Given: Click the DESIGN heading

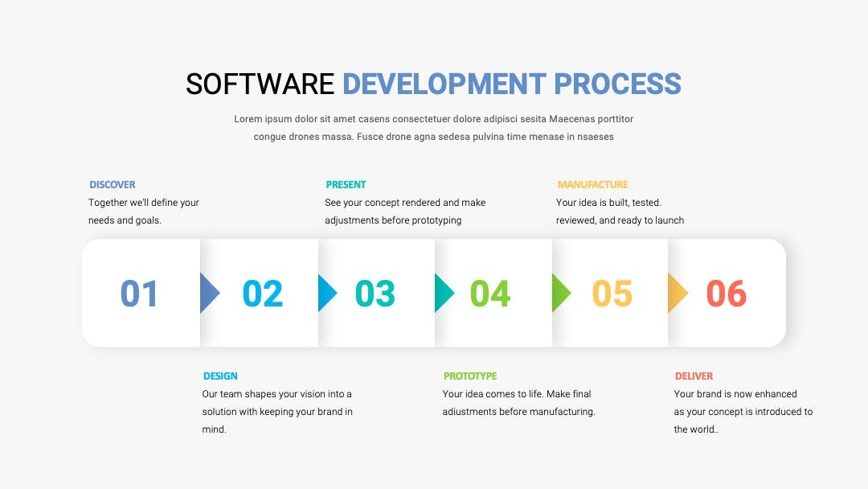Looking at the screenshot, I should [220, 376].
